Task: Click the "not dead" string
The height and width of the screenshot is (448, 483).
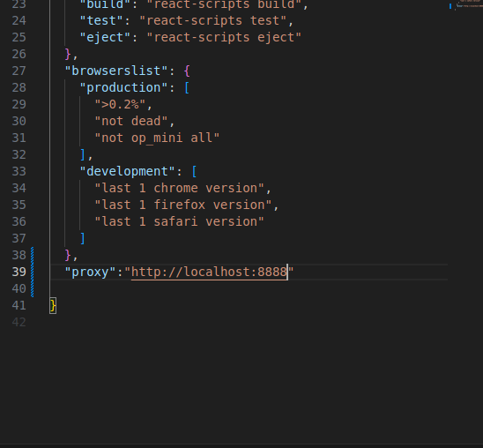Action: pos(131,121)
